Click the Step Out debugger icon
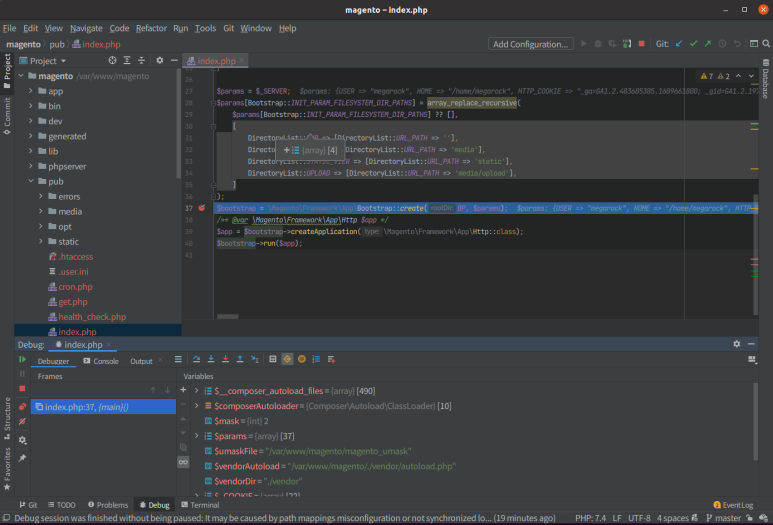The image size is (773, 525). [x=240, y=359]
